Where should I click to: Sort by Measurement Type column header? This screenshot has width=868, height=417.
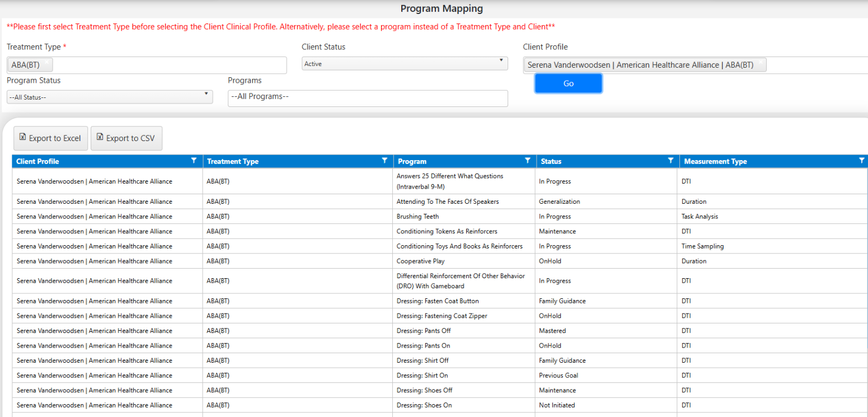pyautogui.click(x=715, y=161)
